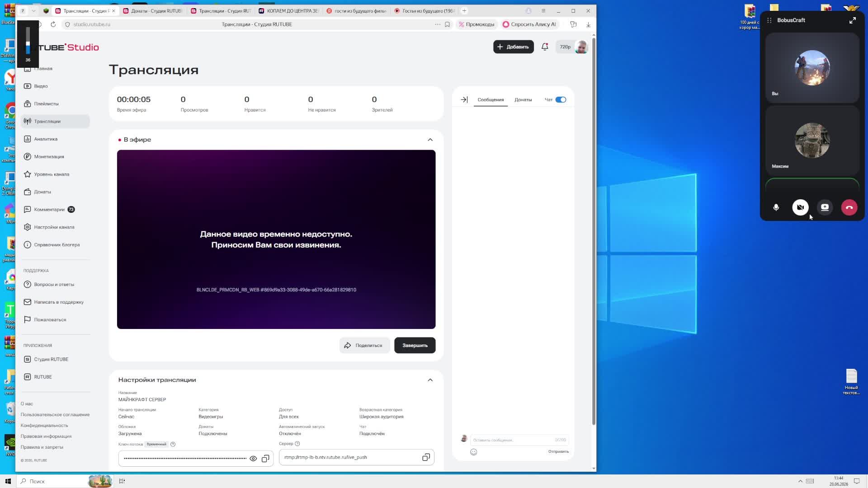
Task: Collapse the В эфире section
Action: [x=430, y=140]
